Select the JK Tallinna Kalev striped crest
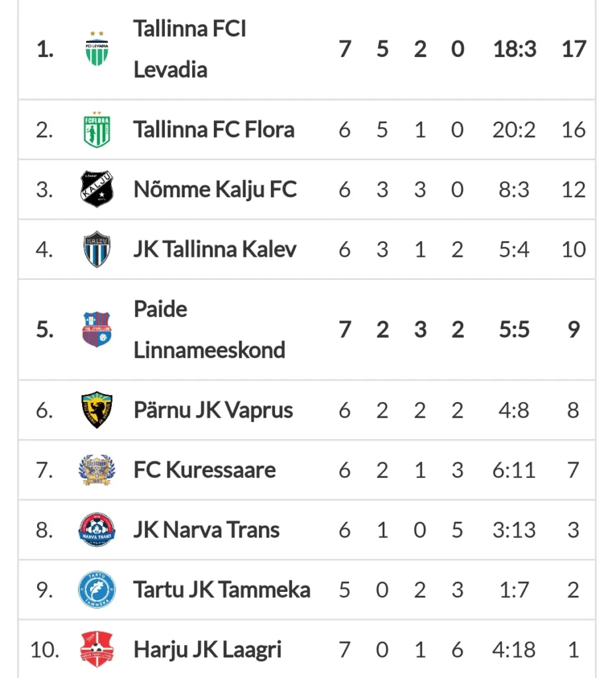Screen dimensions: 616x678 click(x=97, y=249)
